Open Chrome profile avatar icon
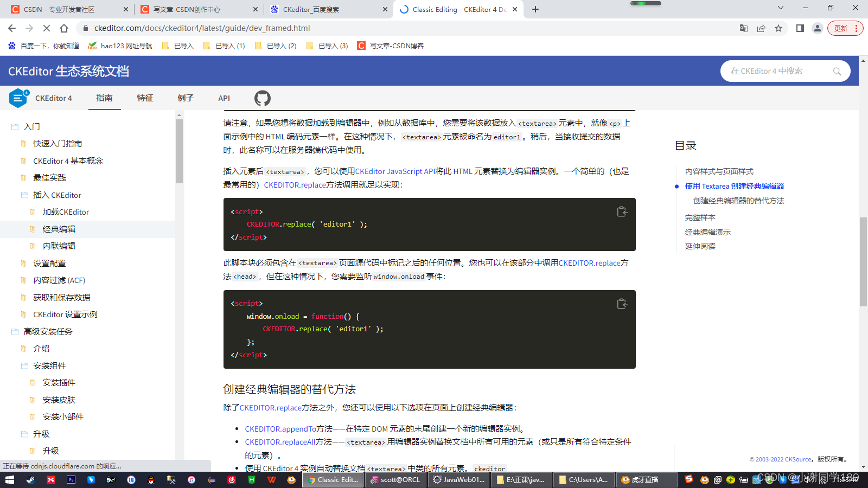The height and width of the screenshot is (488, 868). (x=818, y=28)
